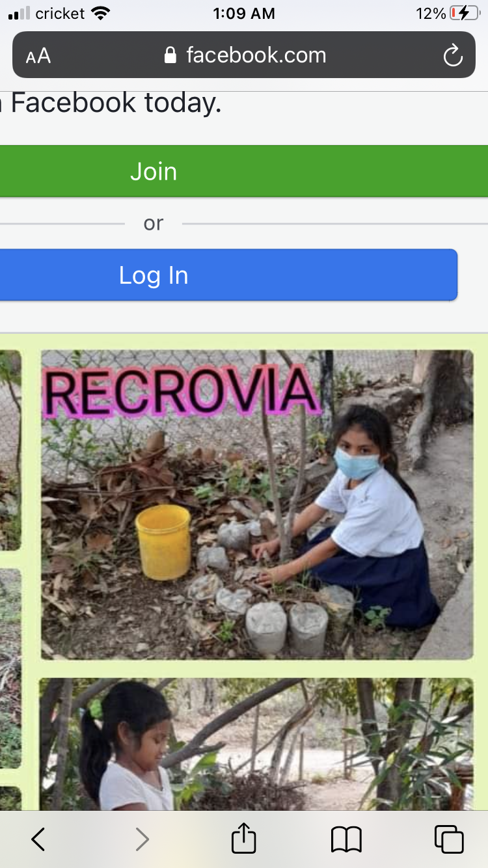Viewport: 488px width, 868px height.
Task: Open the bookmarks book icon
Action: coord(346,839)
